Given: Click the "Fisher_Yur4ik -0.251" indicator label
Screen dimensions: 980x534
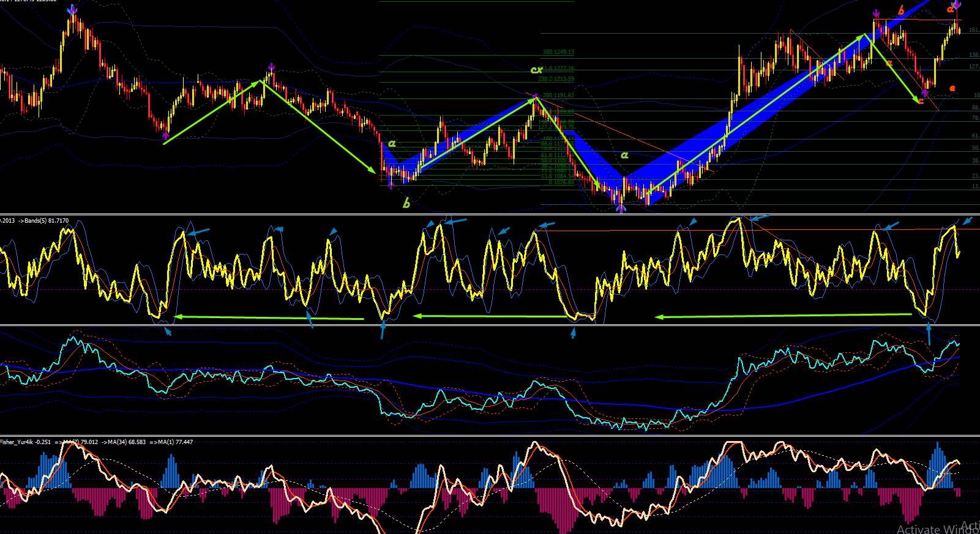Looking at the screenshot, I should pyautogui.click(x=26, y=442).
